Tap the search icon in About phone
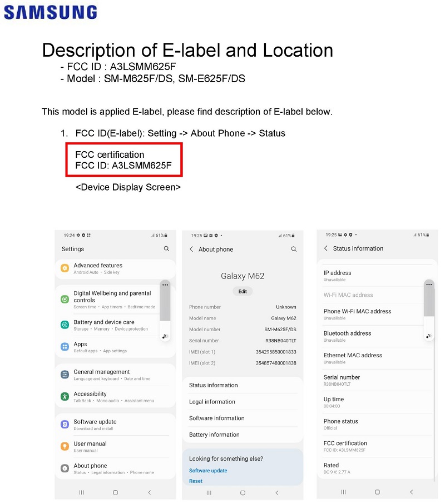Screen dimensions: 445x504 294,249
